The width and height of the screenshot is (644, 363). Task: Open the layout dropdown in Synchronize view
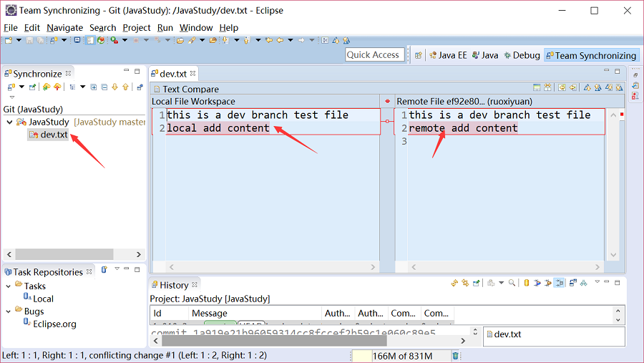[82, 87]
